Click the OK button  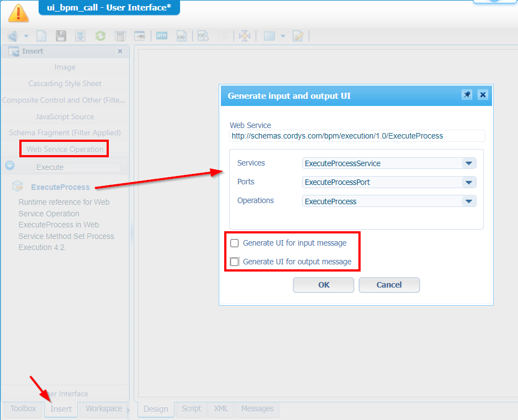click(324, 285)
